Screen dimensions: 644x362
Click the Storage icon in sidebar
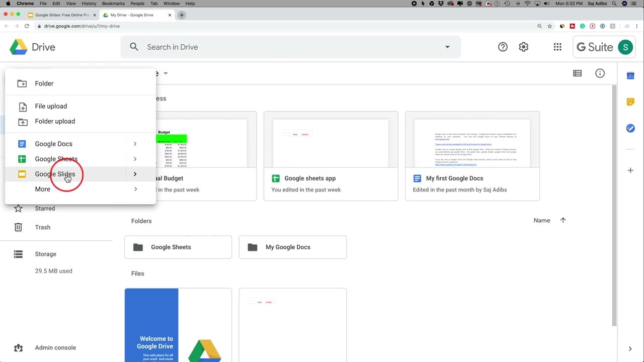(x=18, y=254)
